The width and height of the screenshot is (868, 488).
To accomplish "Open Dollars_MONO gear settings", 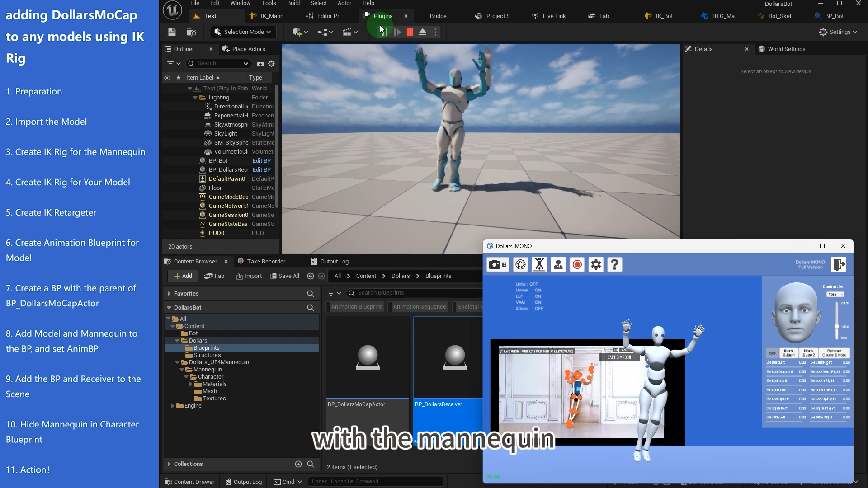I will pyautogui.click(x=596, y=265).
